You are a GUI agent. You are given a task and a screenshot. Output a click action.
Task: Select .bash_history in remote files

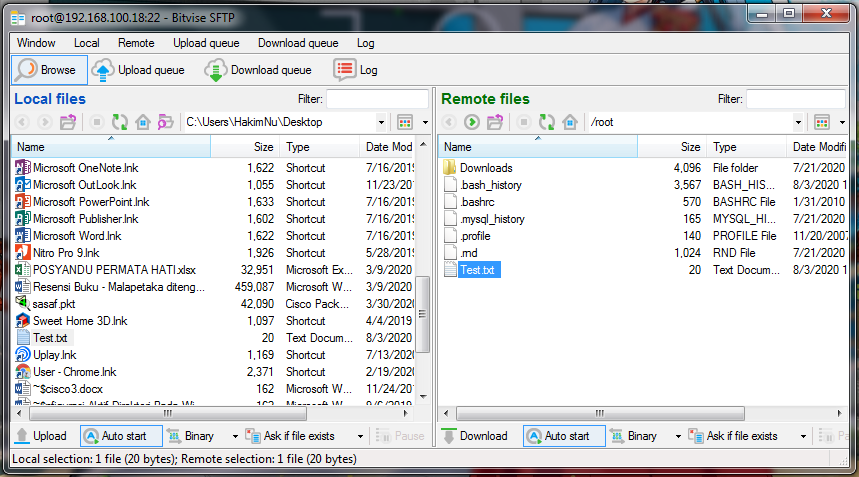coord(491,185)
